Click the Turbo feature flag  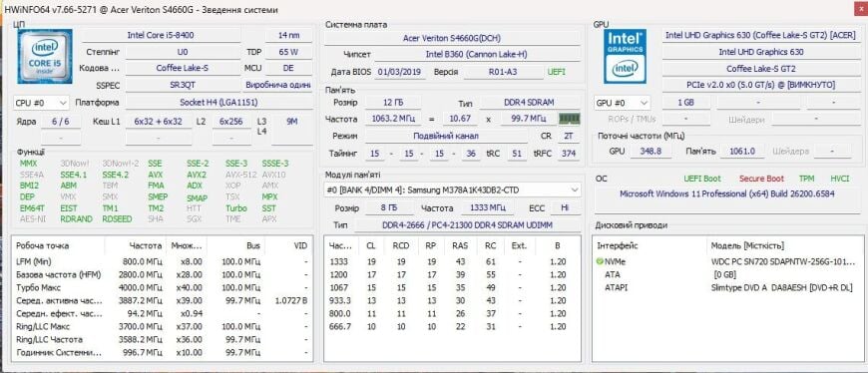236,208
